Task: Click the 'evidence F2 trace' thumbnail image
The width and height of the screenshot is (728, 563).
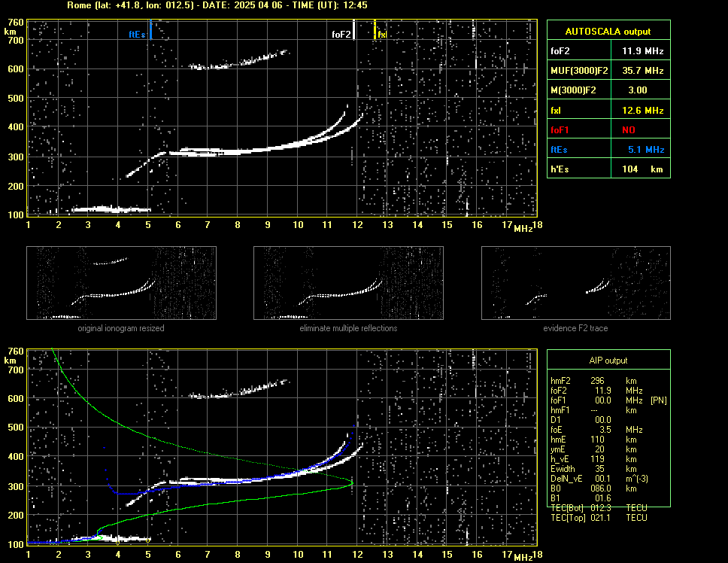Action: click(576, 283)
